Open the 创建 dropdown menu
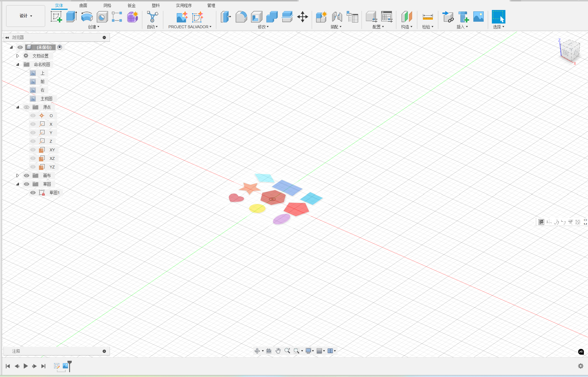Image resolution: width=588 pixels, height=377 pixels. pyautogui.click(x=94, y=27)
